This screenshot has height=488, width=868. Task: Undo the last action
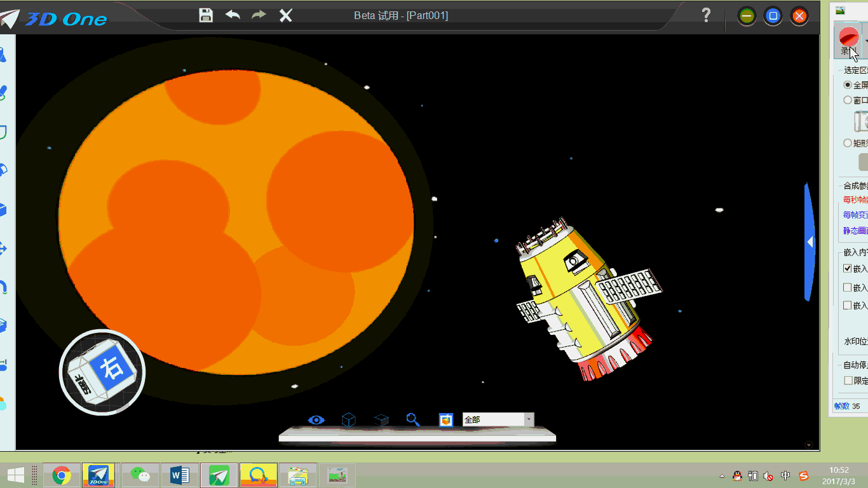(x=233, y=15)
